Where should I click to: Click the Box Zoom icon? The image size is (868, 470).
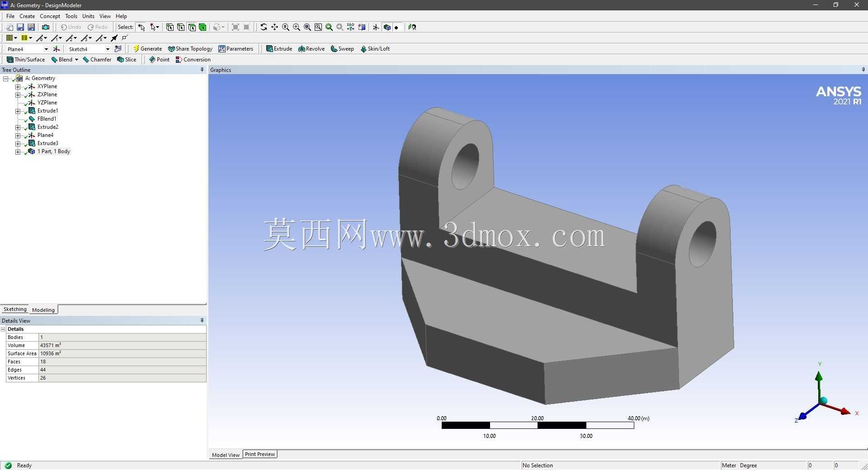click(x=296, y=27)
